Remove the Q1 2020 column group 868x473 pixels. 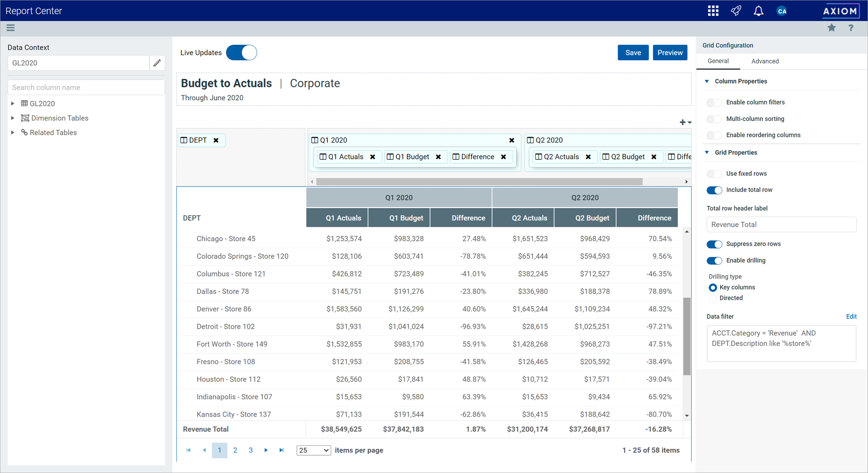coord(512,140)
